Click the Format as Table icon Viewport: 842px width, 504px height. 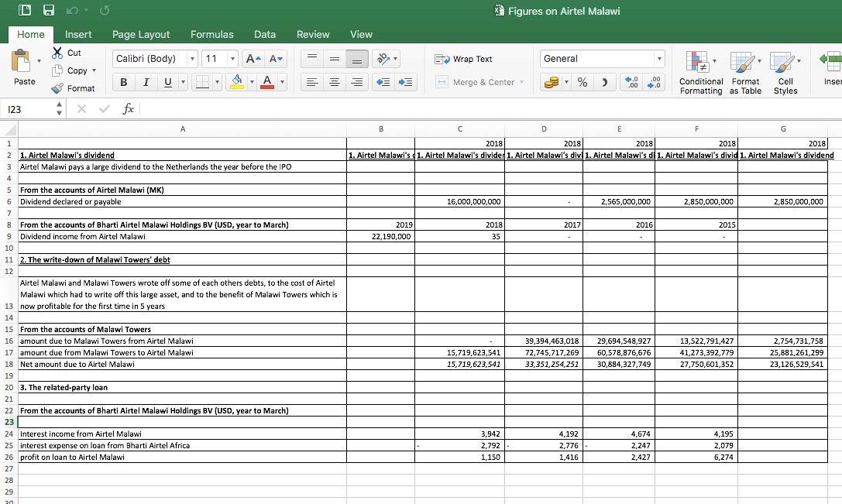coord(742,62)
